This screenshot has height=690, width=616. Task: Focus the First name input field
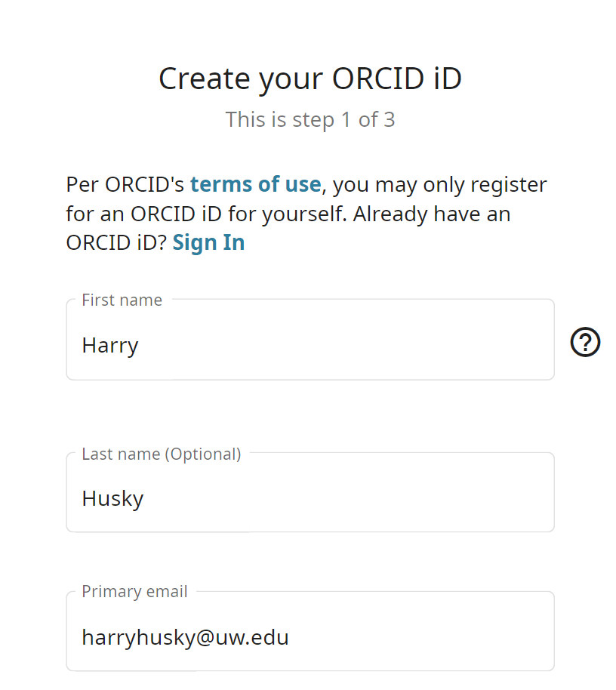point(310,339)
